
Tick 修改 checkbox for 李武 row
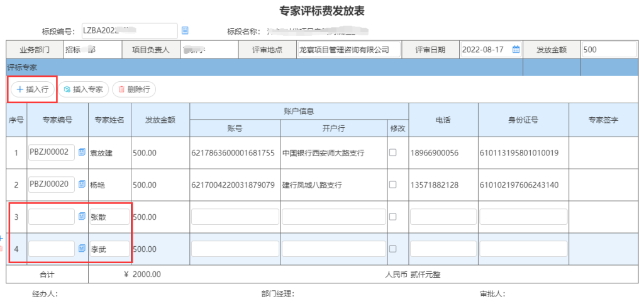click(392, 249)
